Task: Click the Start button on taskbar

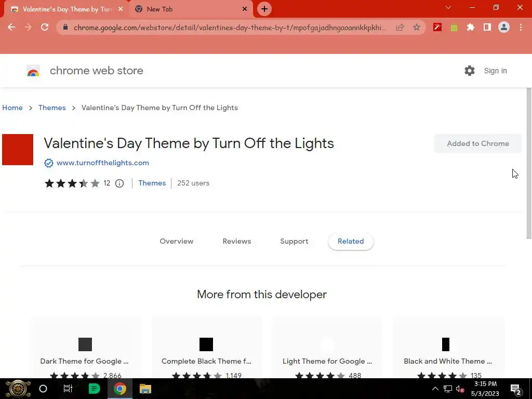Action: (x=18, y=389)
